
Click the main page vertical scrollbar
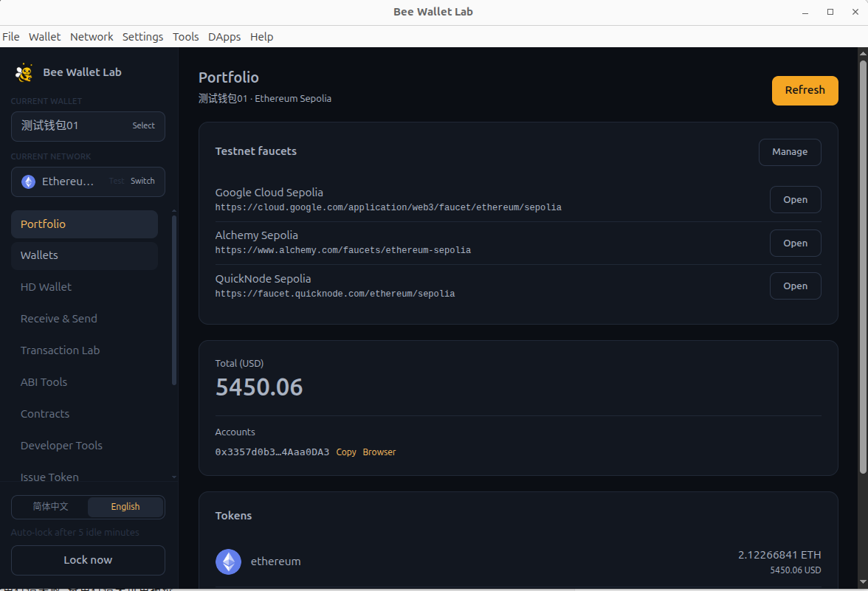point(862,266)
